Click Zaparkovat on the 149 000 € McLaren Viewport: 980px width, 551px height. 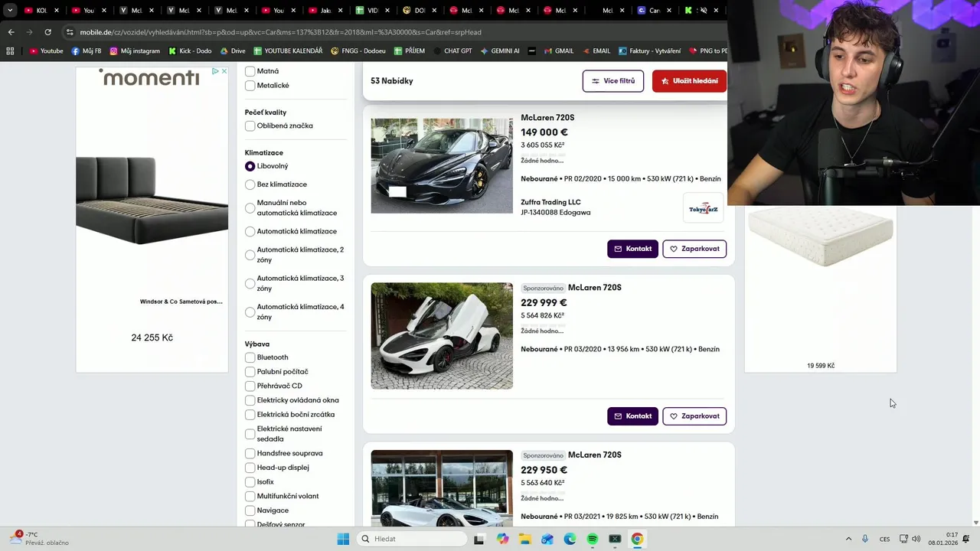coord(694,249)
